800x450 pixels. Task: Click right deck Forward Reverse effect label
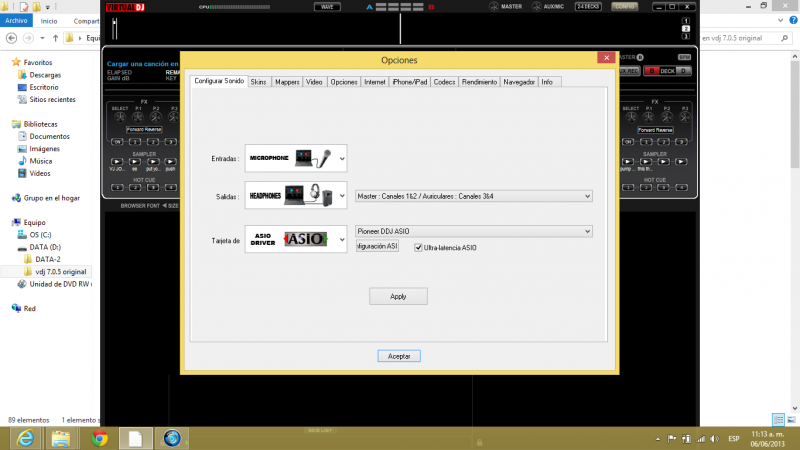pyautogui.click(x=656, y=130)
